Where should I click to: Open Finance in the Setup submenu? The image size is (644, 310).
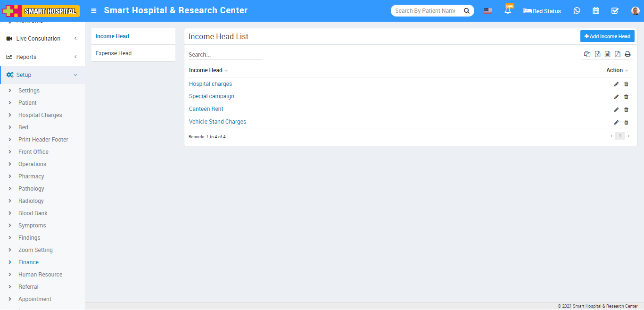click(x=28, y=262)
